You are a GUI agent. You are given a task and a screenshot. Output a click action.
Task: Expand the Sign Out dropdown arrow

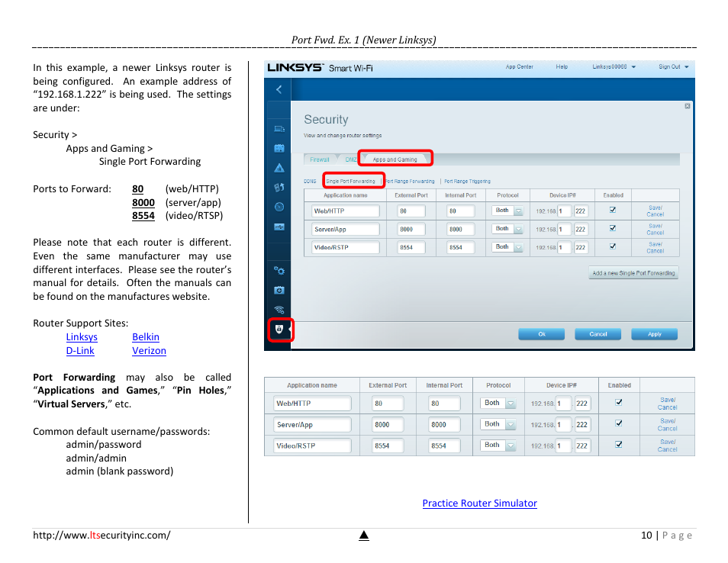click(x=687, y=67)
